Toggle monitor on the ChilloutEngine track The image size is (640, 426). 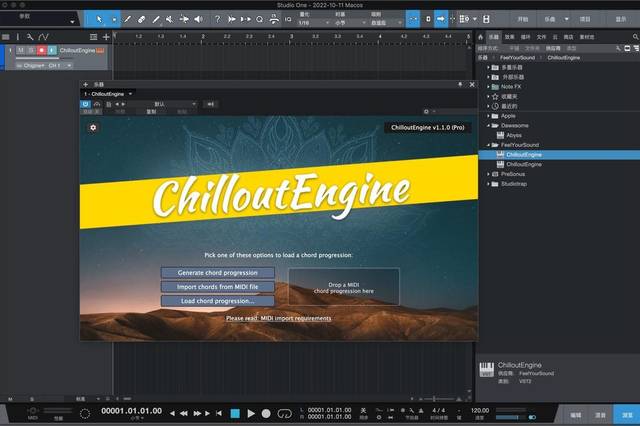click(52, 51)
